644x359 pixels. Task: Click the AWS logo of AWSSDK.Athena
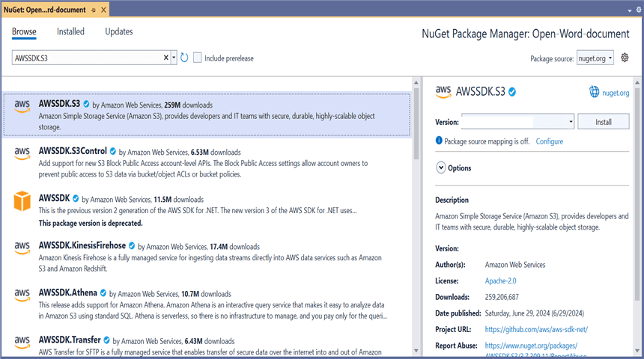pos(22,295)
